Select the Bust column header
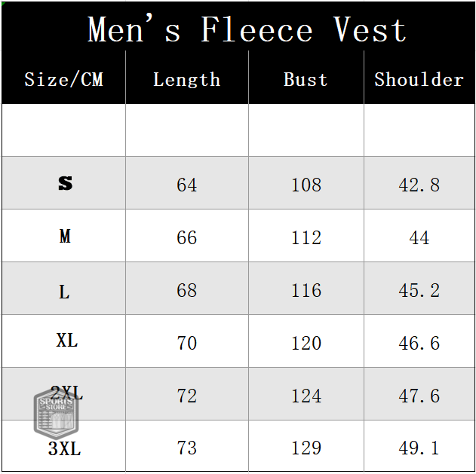 coord(306,79)
